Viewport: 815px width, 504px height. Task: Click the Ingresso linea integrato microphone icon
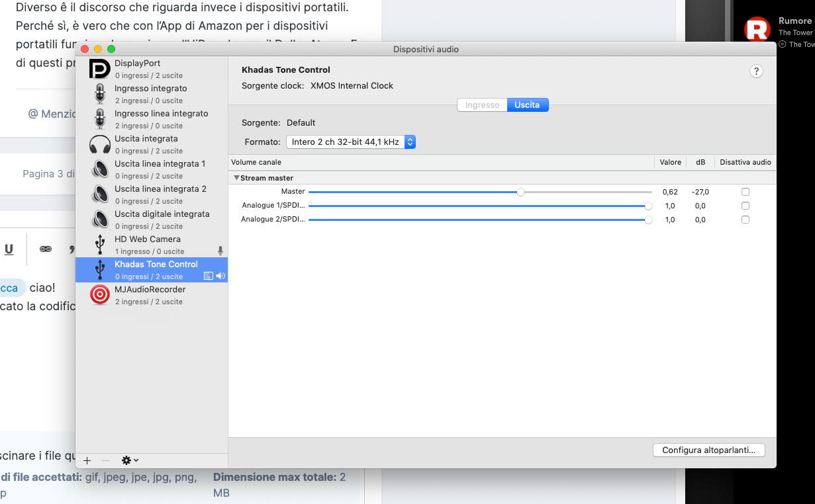pyautogui.click(x=100, y=119)
